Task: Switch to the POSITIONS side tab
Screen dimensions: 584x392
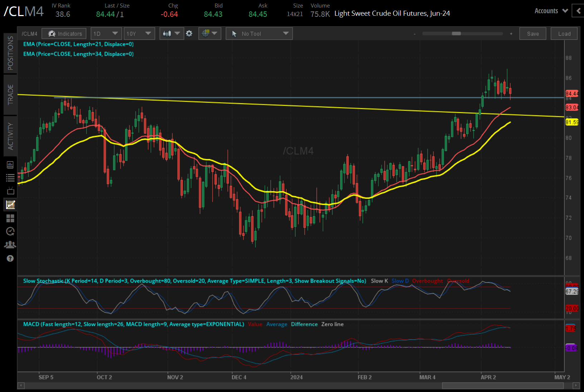Action: click(x=10, y=53)
